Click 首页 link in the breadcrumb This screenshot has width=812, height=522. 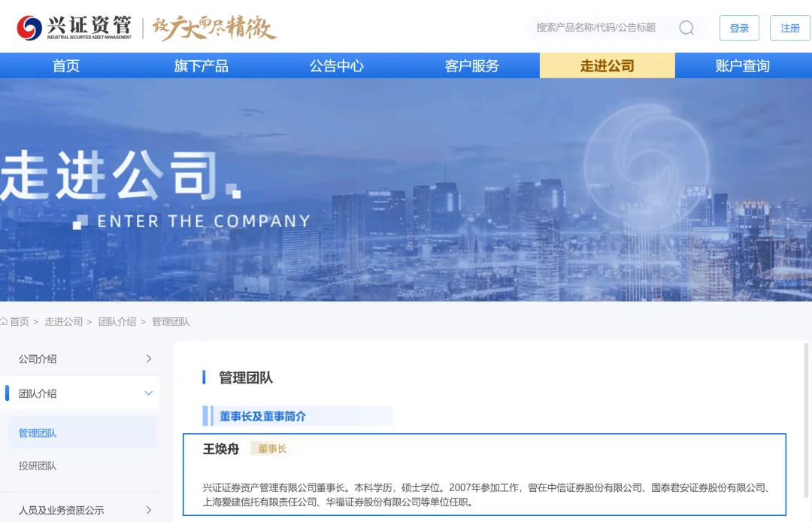(x=20, y=322)
